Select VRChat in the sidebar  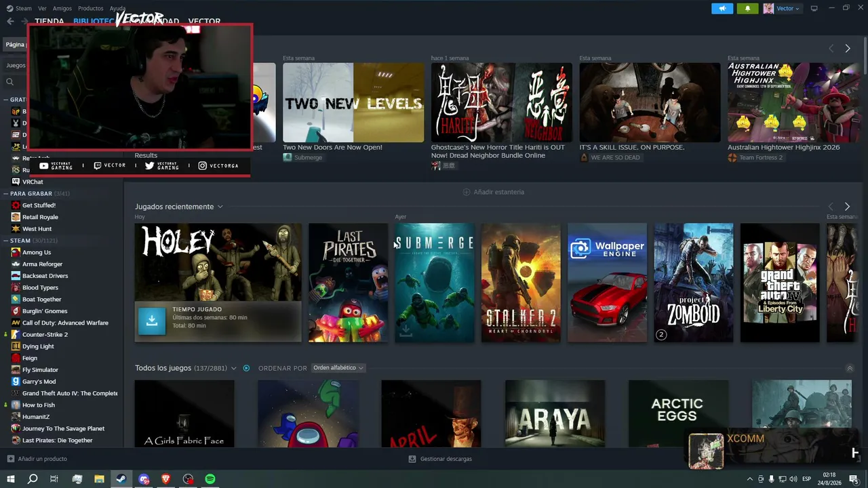(33, 182)
